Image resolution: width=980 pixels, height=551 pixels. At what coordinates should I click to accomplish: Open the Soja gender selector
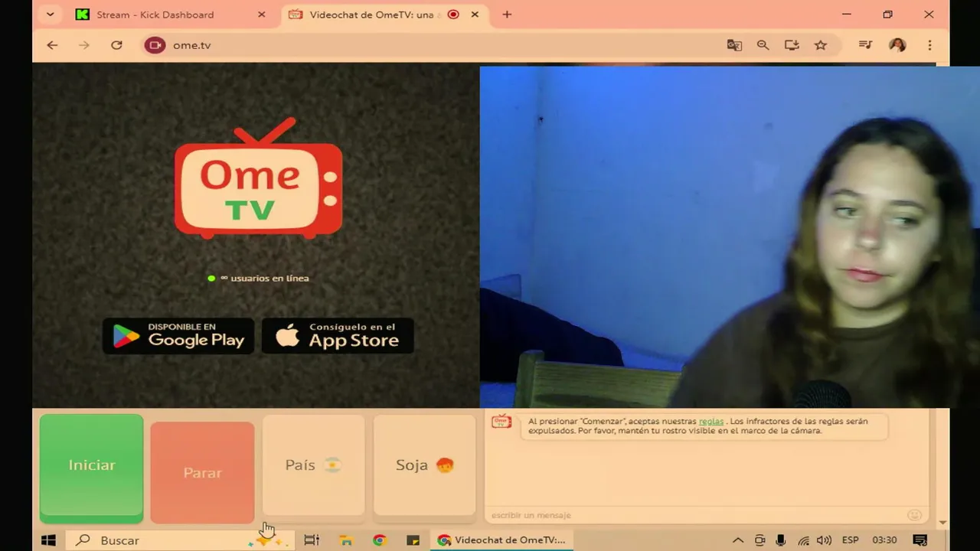(x=424, y=465)
